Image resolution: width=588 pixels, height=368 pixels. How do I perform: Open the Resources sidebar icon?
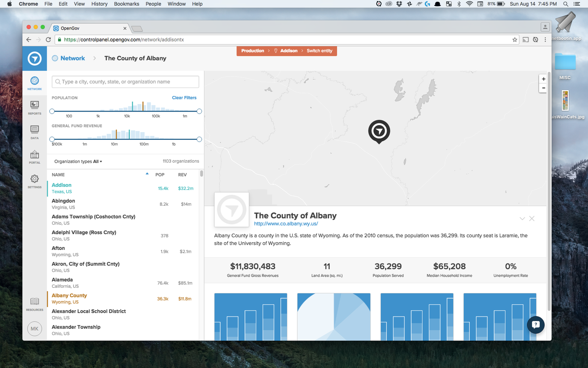[x=35, y=304]
